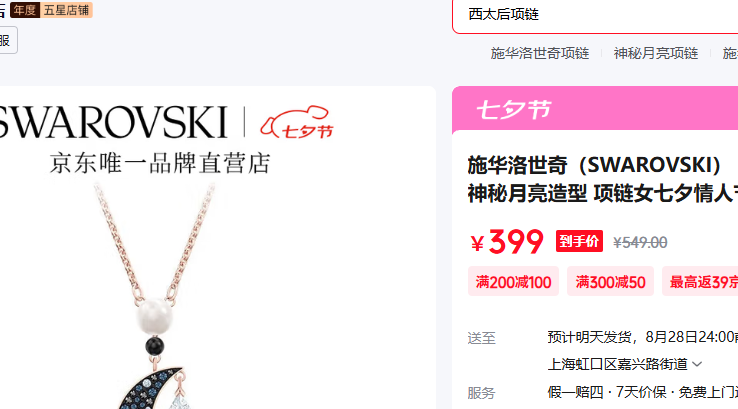Click the 年度 五星店铺 badge

51,10
